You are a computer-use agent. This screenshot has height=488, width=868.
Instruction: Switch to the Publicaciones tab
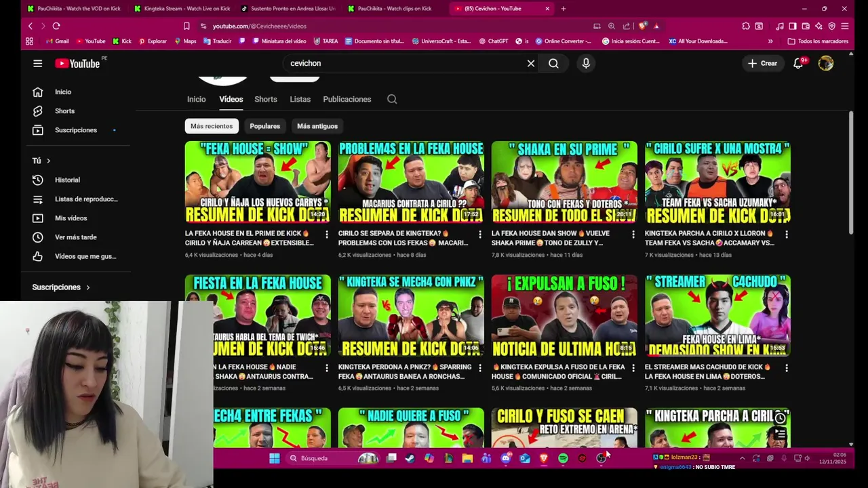347,99
